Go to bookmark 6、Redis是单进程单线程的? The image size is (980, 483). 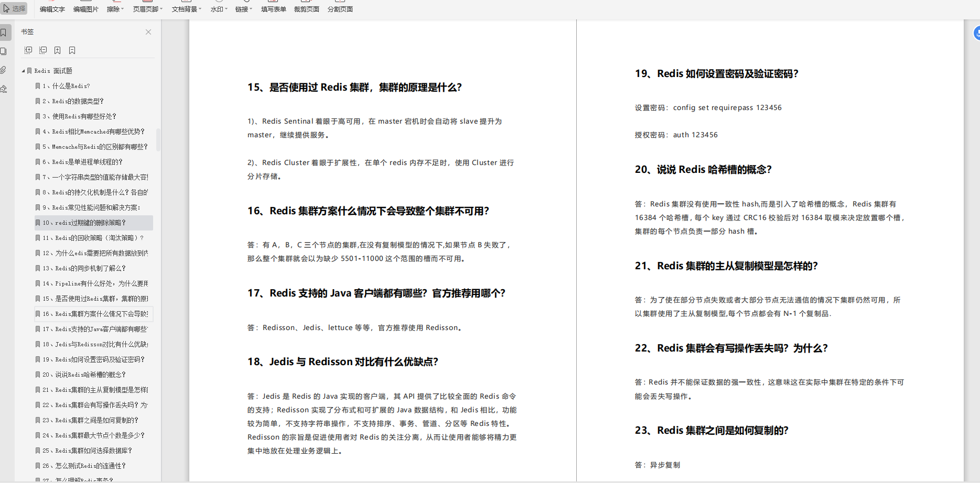pyautogui.click(x=82, y=162)
